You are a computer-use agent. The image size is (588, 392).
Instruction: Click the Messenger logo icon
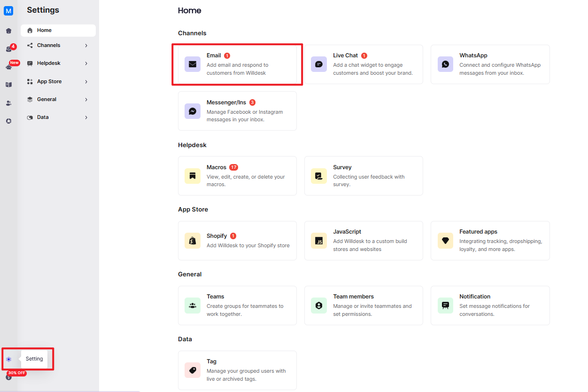pyautogui.click(x=193, y=111)
